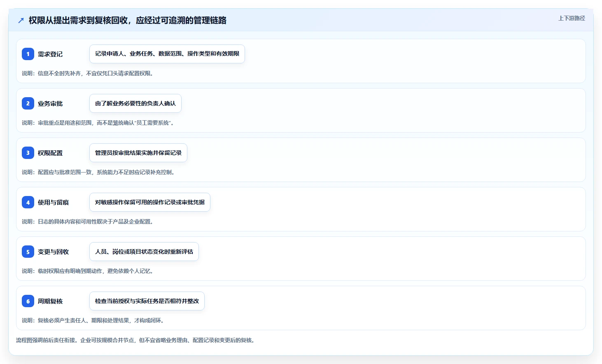Select the 记录申请人、业务任务 description box

click(167, 54)
